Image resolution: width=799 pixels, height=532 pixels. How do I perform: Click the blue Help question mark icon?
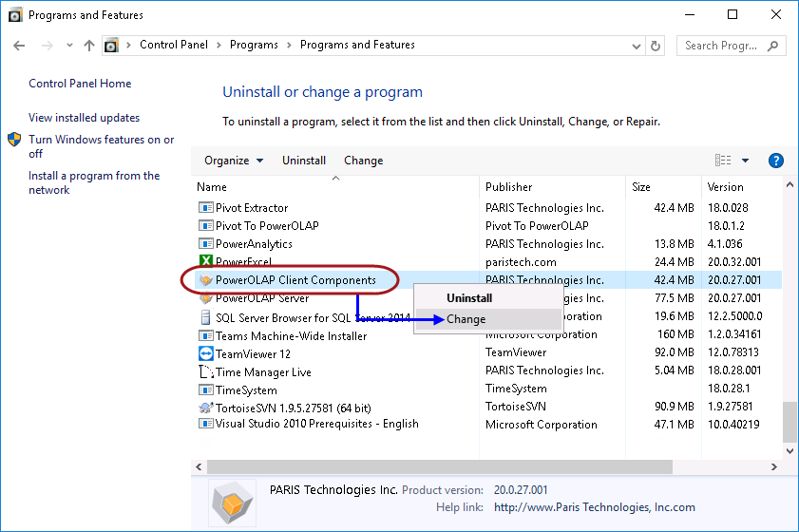tap(775, 161)
